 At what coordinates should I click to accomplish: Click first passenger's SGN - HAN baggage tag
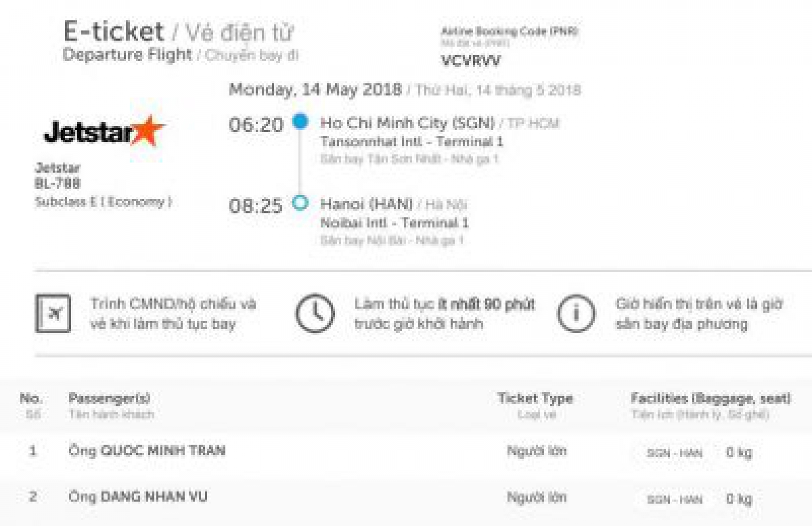(675, 453)
